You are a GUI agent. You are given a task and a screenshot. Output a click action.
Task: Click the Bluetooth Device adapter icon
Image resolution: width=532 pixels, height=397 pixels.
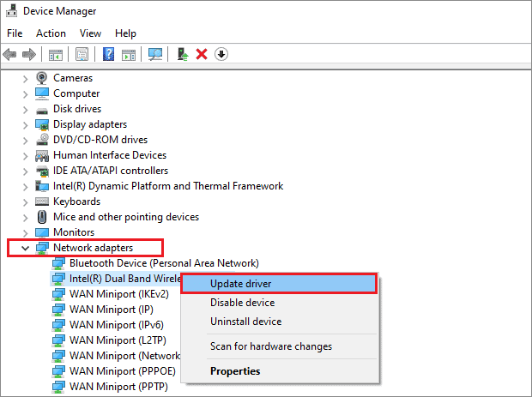(x=58, y=263)
